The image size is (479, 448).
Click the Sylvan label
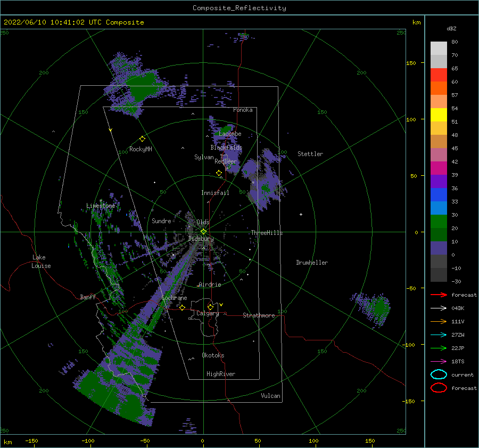(x=204, y=157)
